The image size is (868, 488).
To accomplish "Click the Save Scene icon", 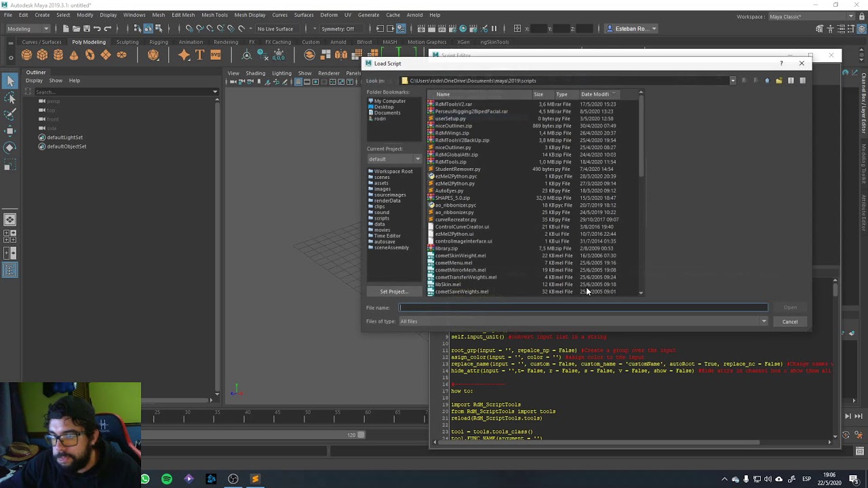I will pyautogui.click(x=86, y=28).
